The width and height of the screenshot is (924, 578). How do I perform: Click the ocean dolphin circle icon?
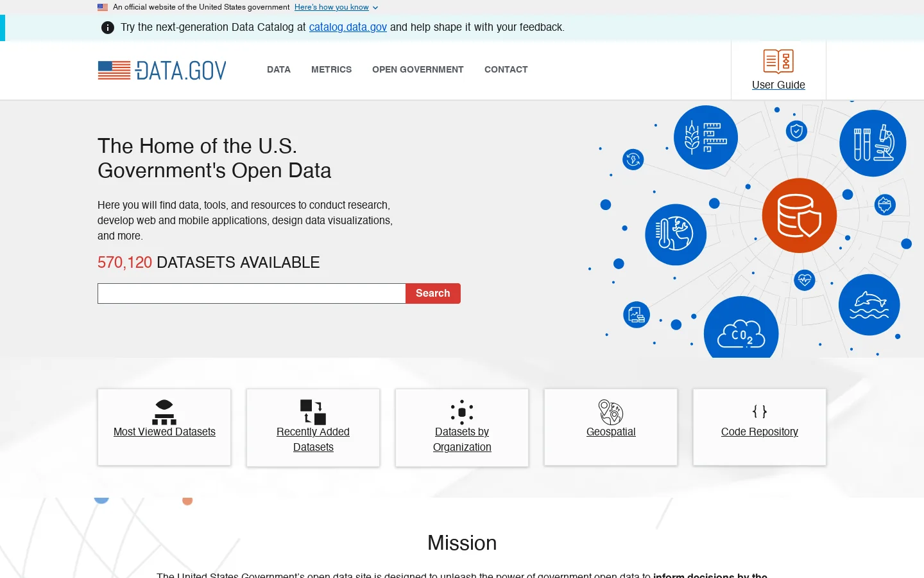(x=869, y=304)
